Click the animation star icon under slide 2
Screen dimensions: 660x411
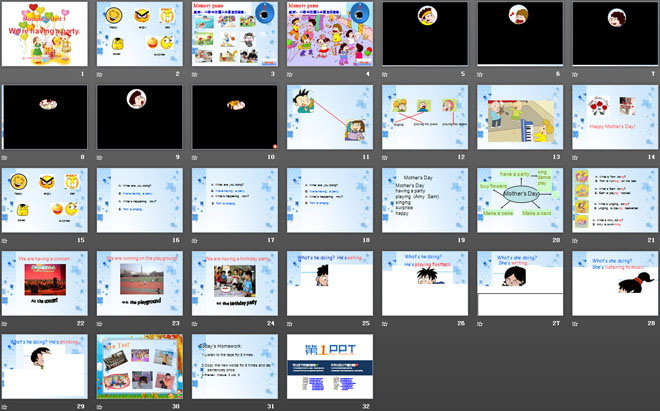(100, 74)
